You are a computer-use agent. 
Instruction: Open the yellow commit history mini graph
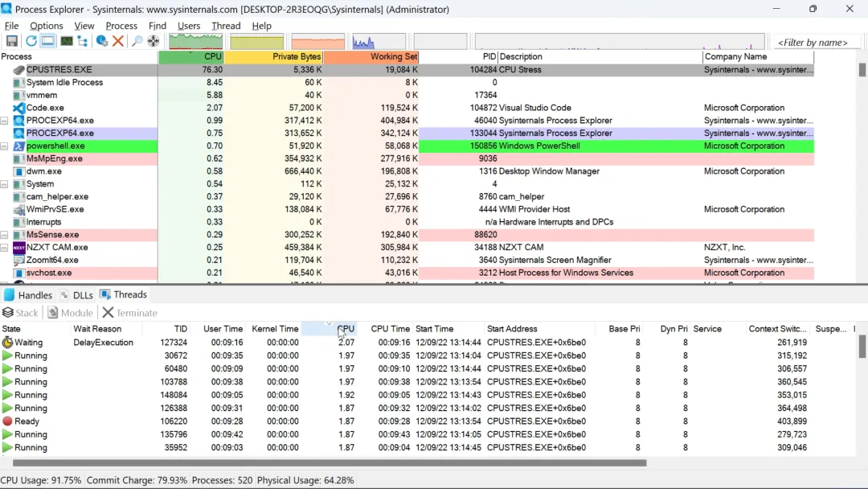pyautogui.click(x=257, y=41)
